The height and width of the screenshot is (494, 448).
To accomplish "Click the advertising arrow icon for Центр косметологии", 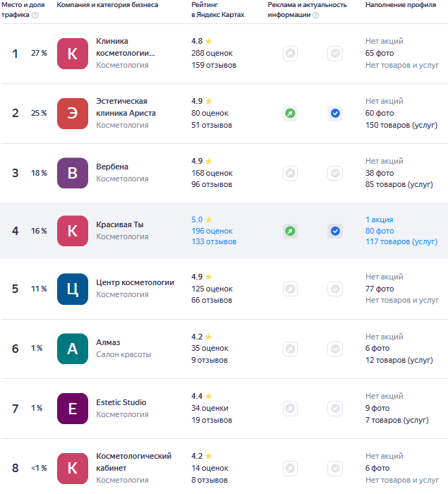I will click(290, 289).
